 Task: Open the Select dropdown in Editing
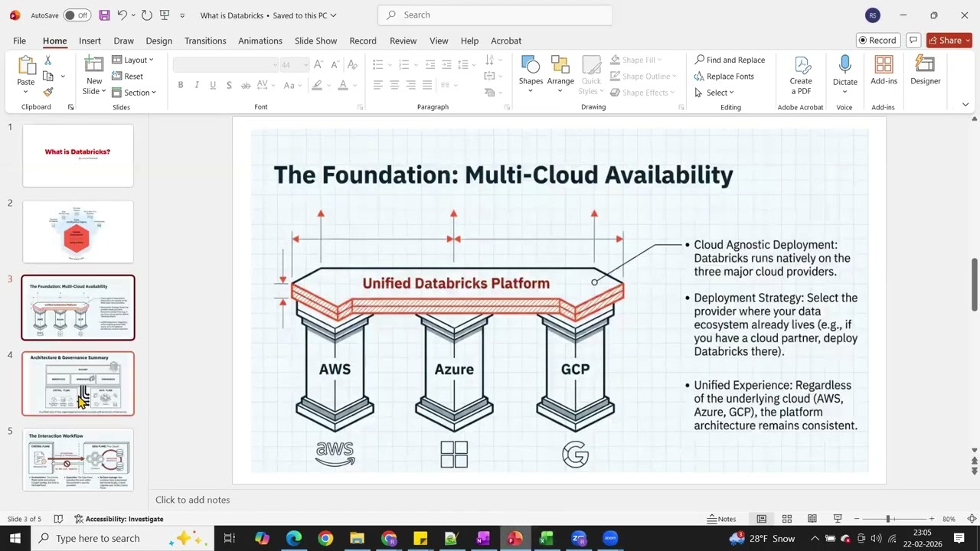point(714,93)
